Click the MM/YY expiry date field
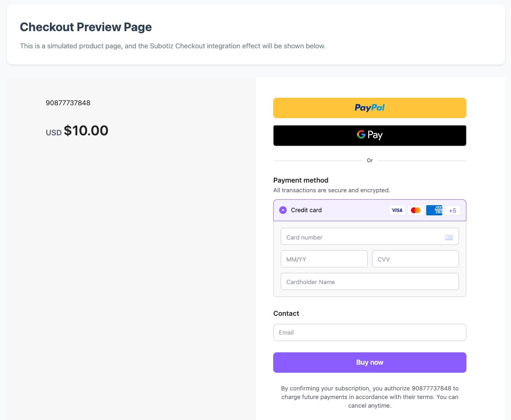 [x=324, y=259]
